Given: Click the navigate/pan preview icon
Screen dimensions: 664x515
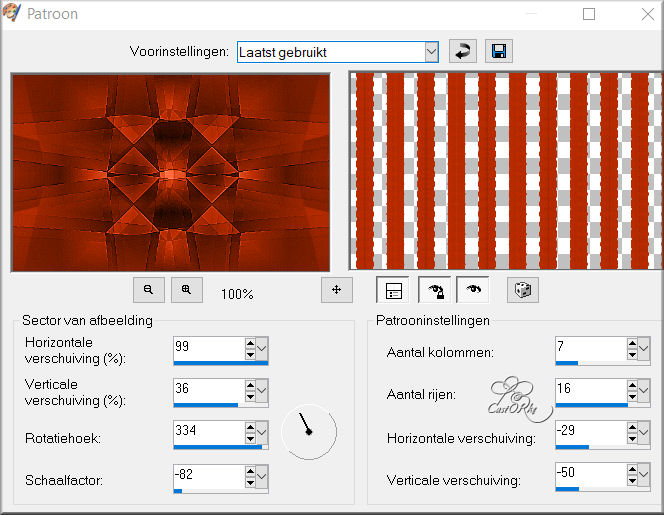Looking at the screenshot, I should tap(337, 290).
